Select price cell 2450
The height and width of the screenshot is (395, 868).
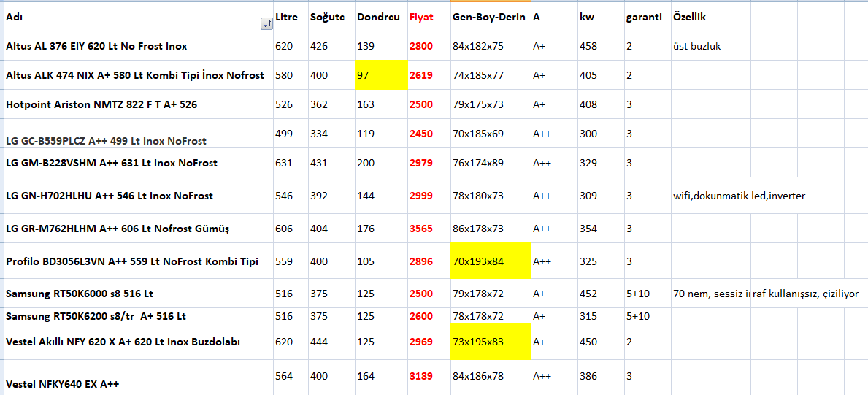[x=429, y=134]
